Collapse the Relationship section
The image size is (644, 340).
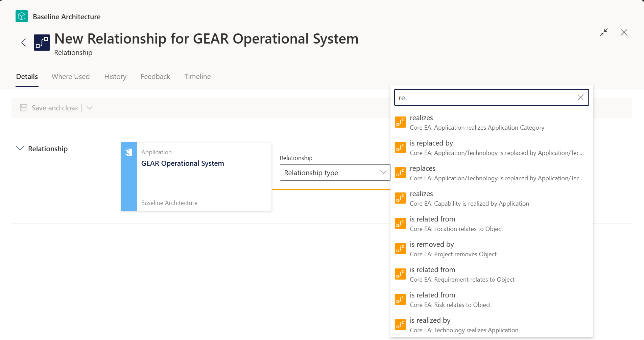[x=20, y=149]
